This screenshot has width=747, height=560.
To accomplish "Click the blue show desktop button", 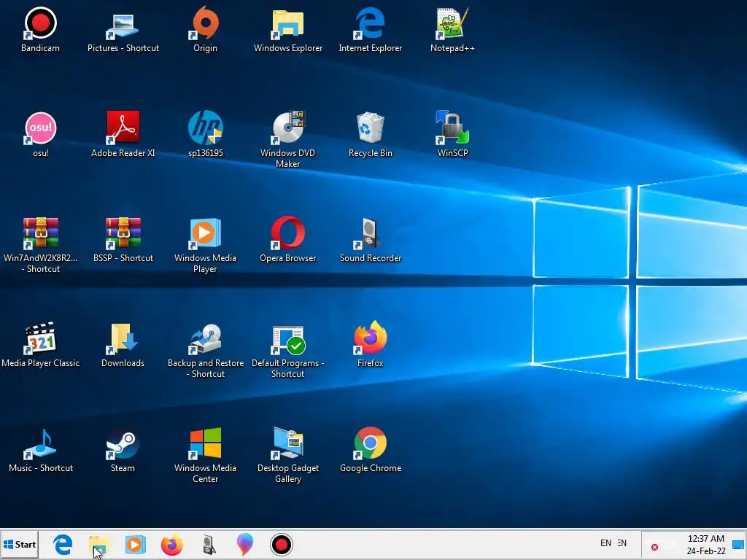I will click(738, 544).
